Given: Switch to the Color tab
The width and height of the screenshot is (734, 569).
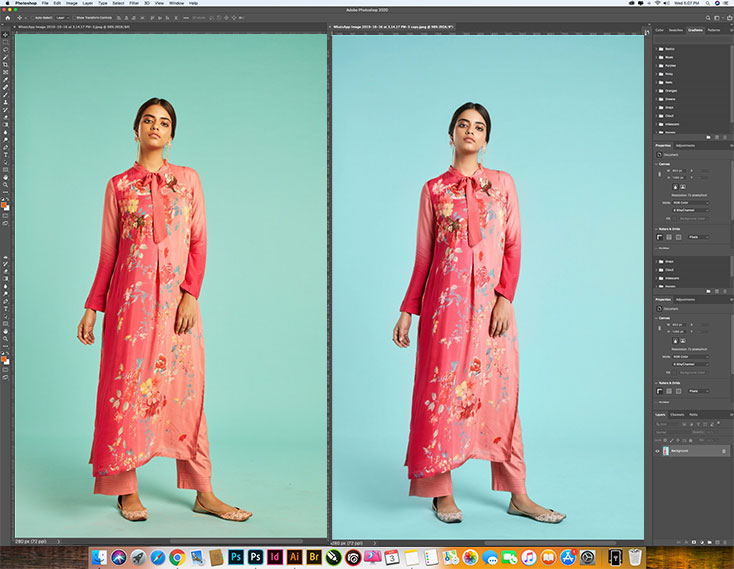Looking at the screenshot, I should tap(659, 30).
